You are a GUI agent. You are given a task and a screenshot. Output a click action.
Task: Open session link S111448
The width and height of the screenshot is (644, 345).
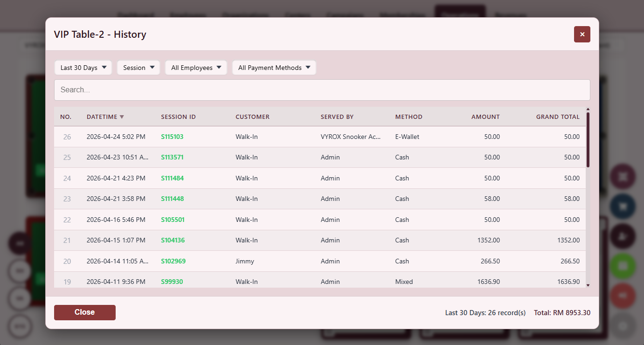coord(172,199)
